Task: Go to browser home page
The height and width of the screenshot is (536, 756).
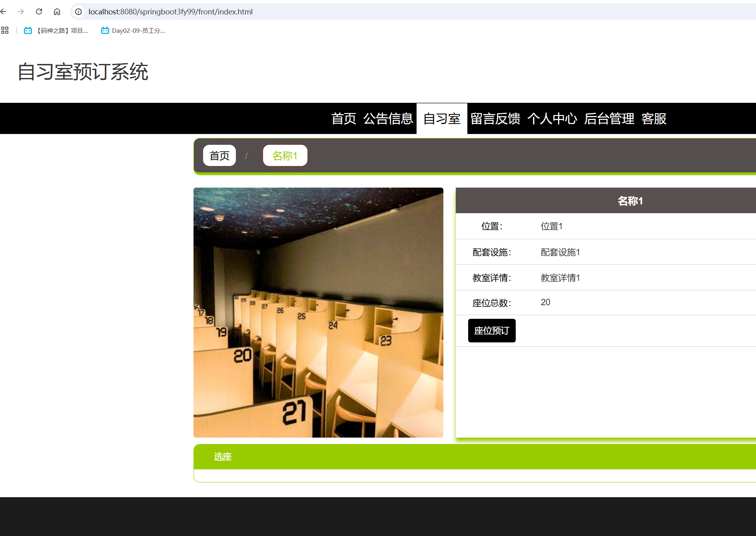Action: (x=57, y=12)
